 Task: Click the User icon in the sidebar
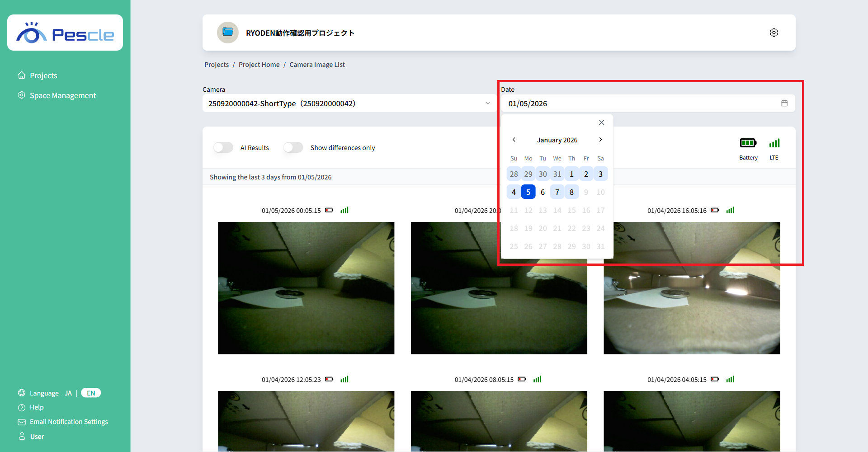point(21,436)
